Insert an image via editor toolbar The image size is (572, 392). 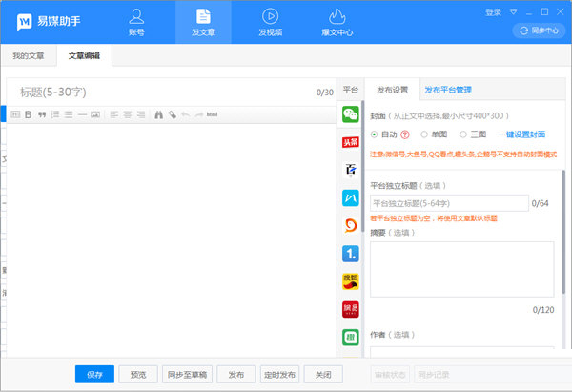96,114
